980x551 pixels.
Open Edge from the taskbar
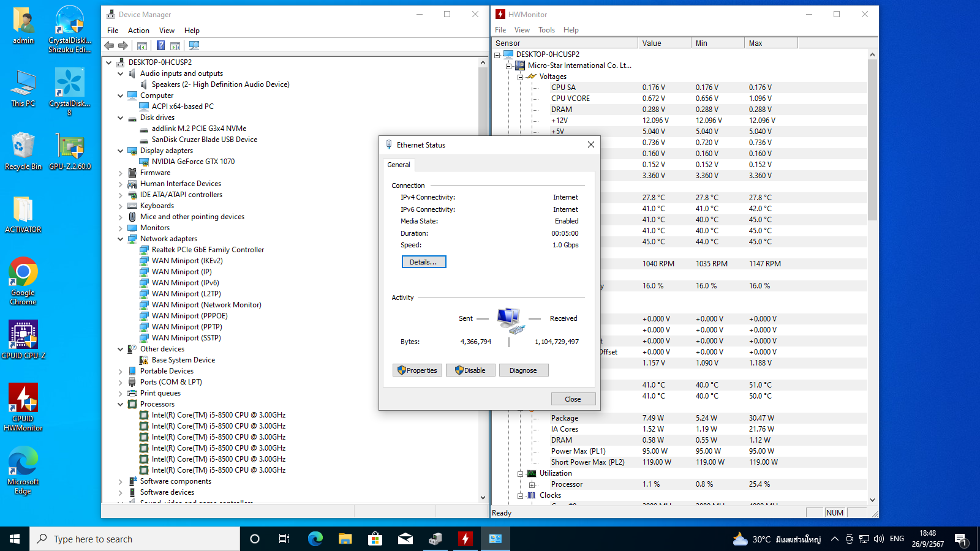[x=315, y=539]
